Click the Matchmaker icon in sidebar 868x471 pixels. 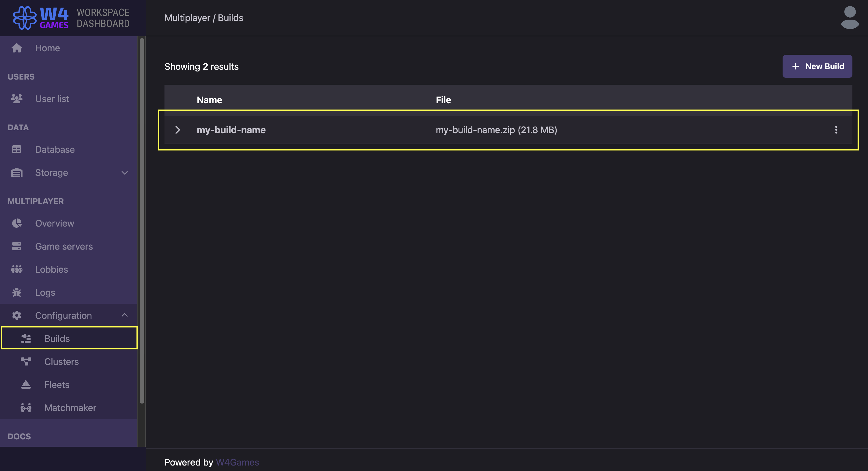pos(26,408)
